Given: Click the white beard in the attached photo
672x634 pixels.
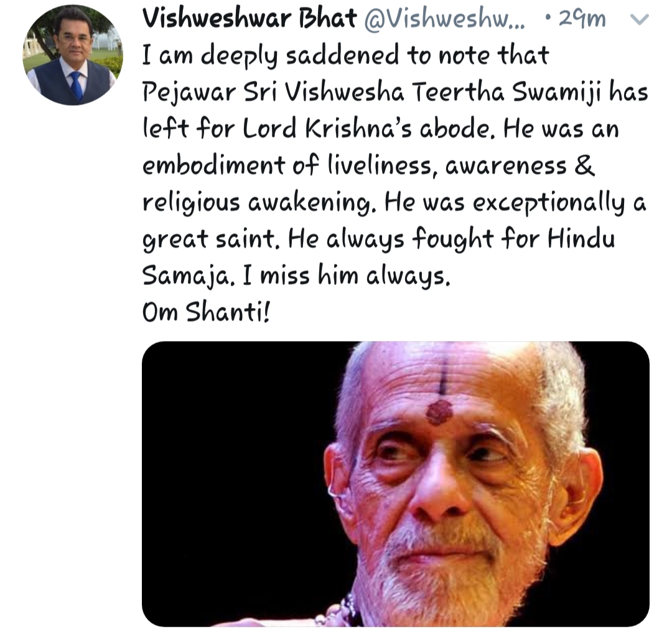Looking at the screenshot, I should tap(446, 574).
